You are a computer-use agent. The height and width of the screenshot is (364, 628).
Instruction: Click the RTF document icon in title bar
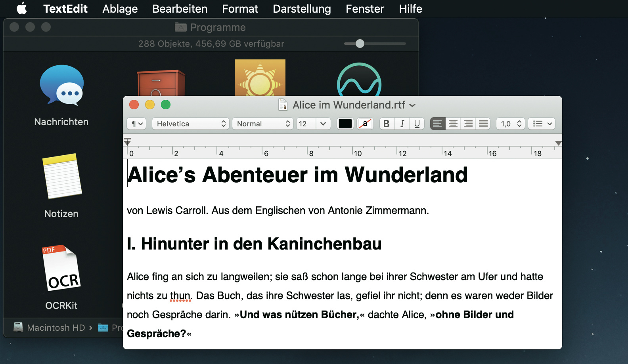[x=283, y=105]
